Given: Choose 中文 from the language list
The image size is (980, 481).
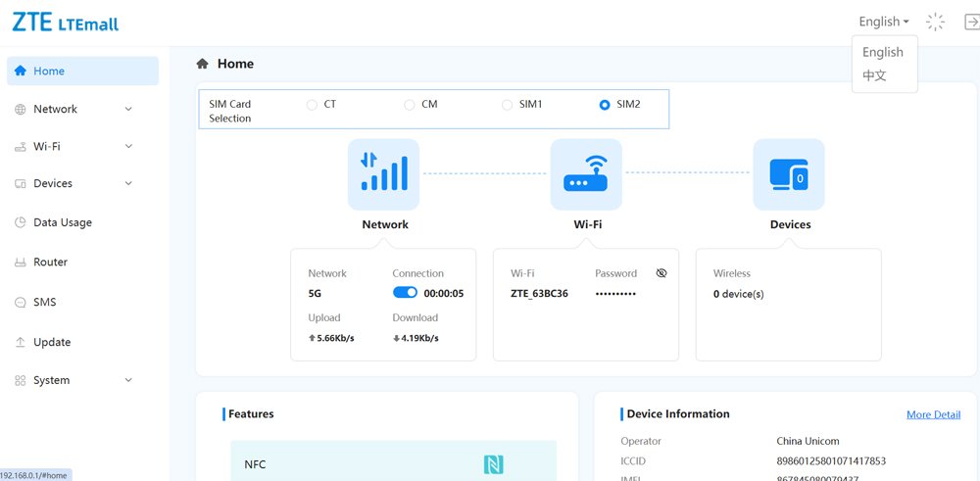Looking at the screenshot, I should [x=874, y=75].
